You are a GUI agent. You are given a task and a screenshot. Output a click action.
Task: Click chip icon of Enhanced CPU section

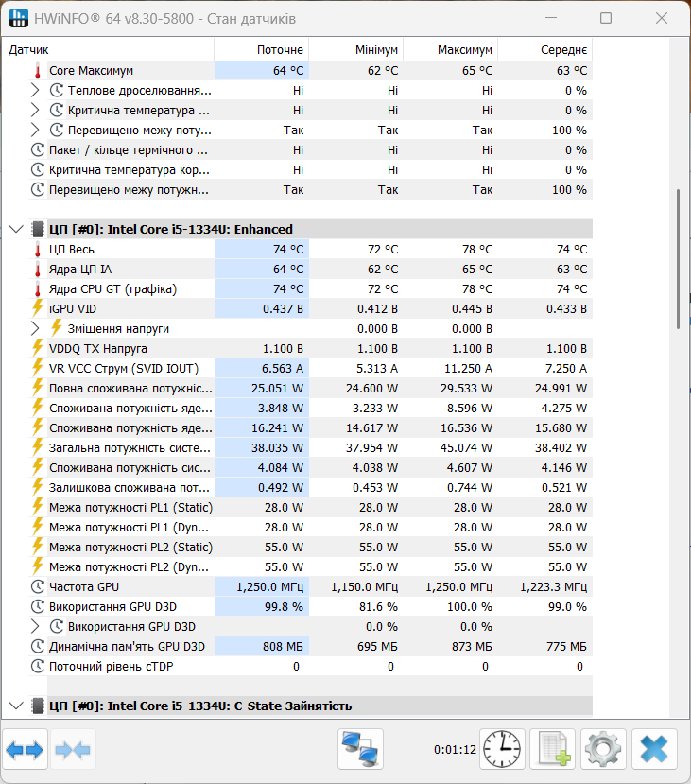38,229
